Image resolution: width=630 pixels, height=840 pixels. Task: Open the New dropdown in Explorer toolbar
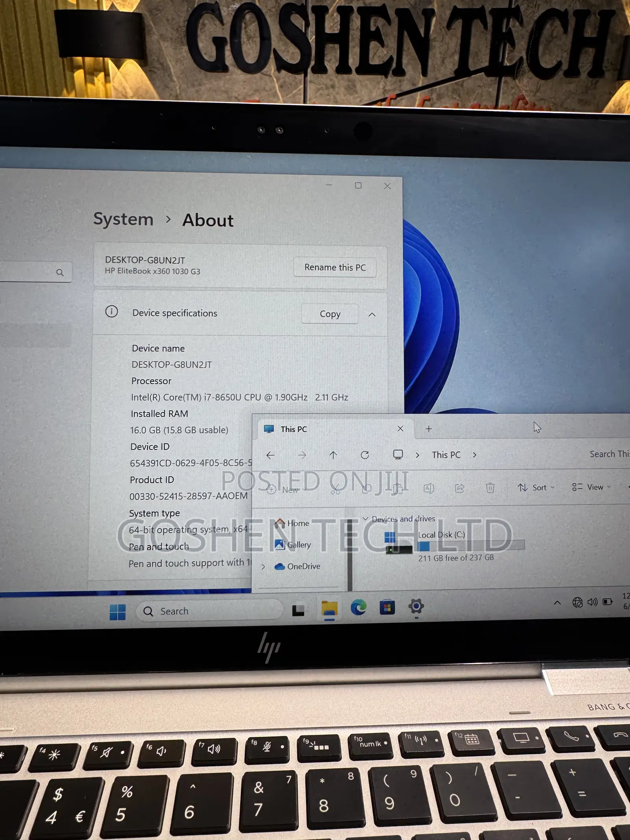tap(287, 489)
